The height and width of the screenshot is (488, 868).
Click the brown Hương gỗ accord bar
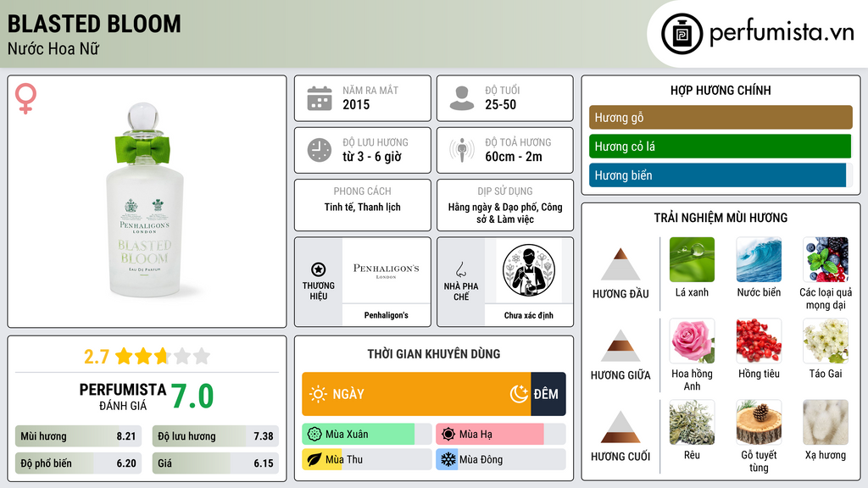coord(721,117)
